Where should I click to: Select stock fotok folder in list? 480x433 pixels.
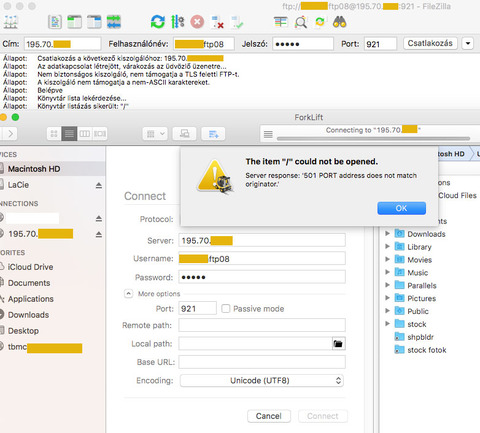[x=420, y=350]
